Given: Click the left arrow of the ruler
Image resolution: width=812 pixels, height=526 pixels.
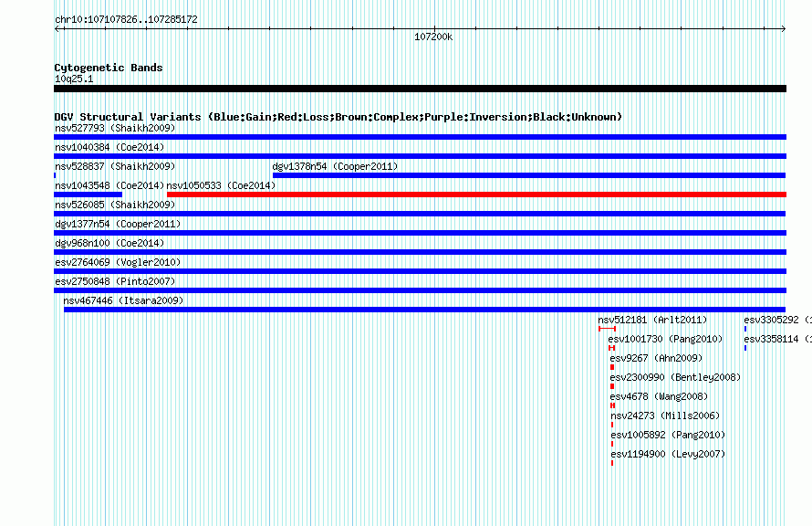Looking at the screenshot, I should (x=57, y=28).
